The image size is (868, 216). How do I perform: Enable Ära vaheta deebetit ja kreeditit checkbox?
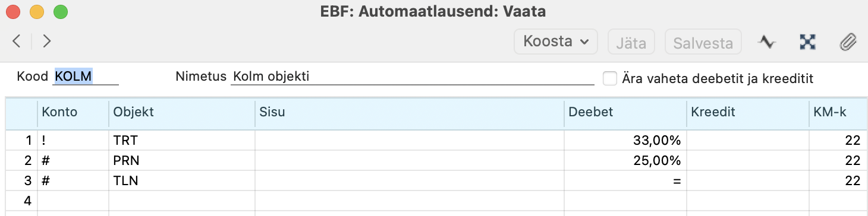[609, 78]
